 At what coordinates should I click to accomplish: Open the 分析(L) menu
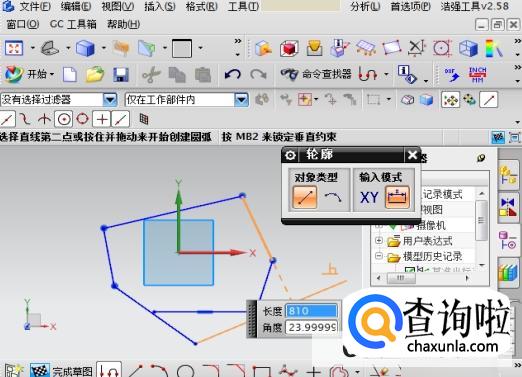[365, 6]
